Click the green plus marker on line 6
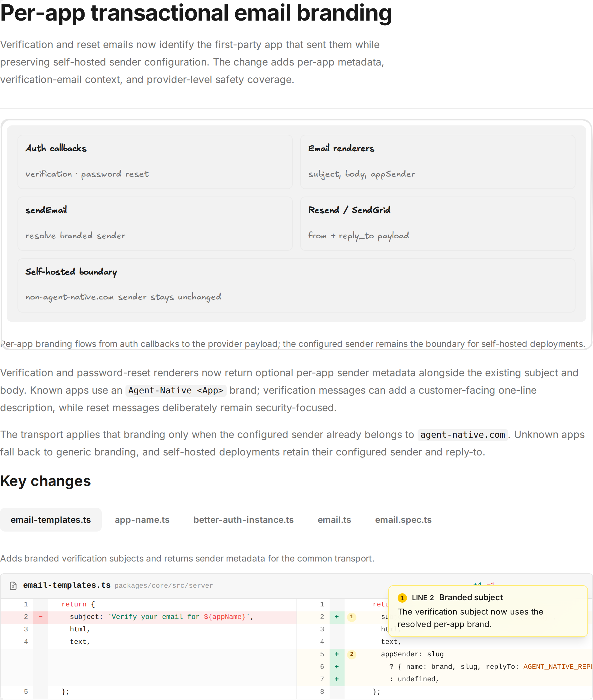The width and height of the screenshot is (593, 700). 337,666
